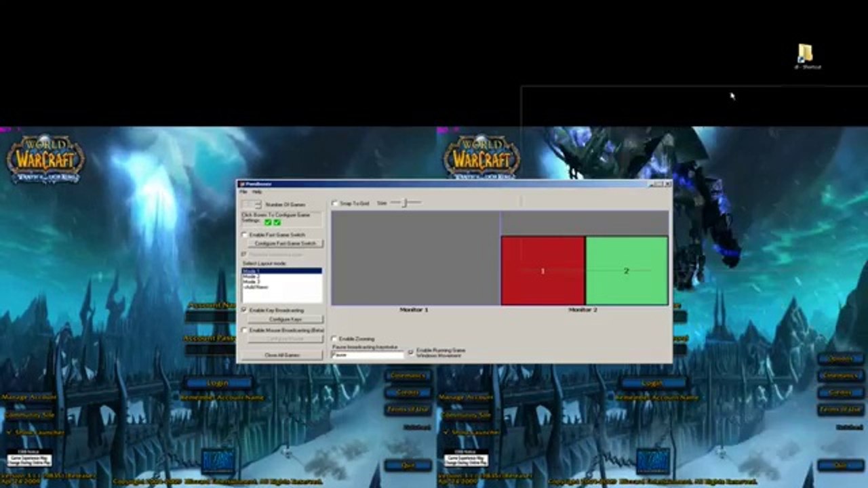868x488 pixels.
Task: Click Login in the left WoW window
Action: pos(218,383)
